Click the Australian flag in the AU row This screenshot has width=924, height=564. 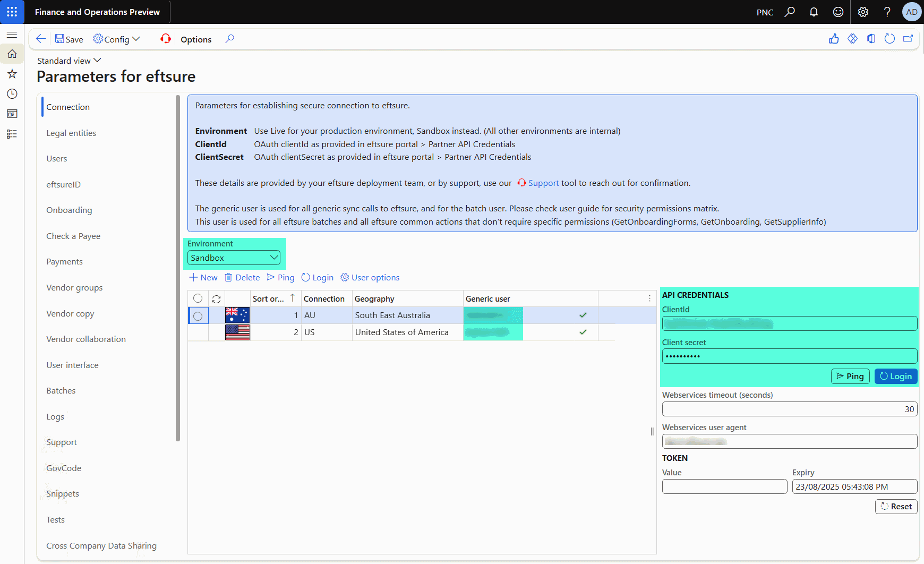pyautogui.click(x=237, y=315)
